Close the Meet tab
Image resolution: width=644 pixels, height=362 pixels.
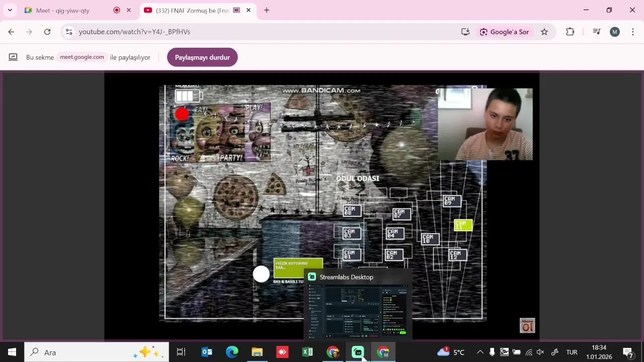129,10
